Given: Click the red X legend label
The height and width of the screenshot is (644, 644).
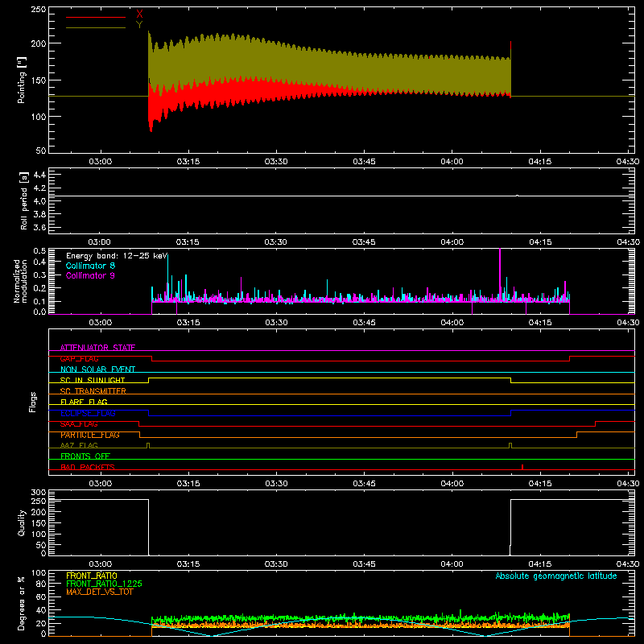Looking at the screenshot, I should 139,14.
